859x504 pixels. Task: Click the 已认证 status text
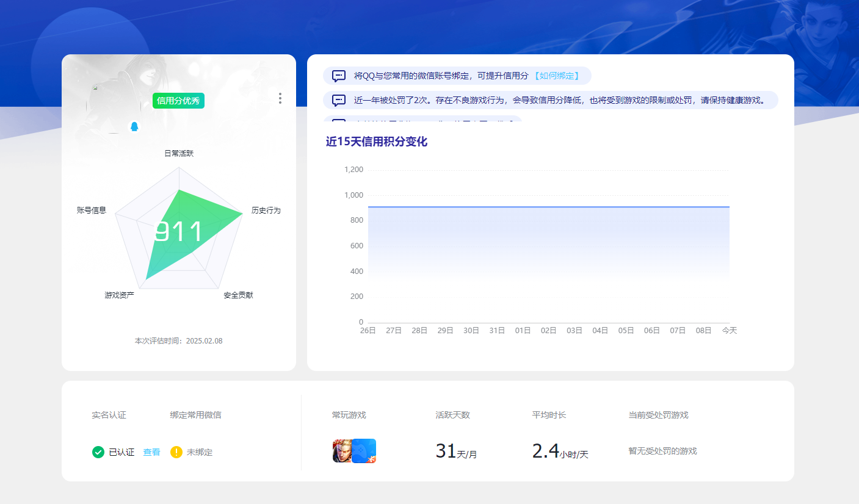click(x=121, y=453)
